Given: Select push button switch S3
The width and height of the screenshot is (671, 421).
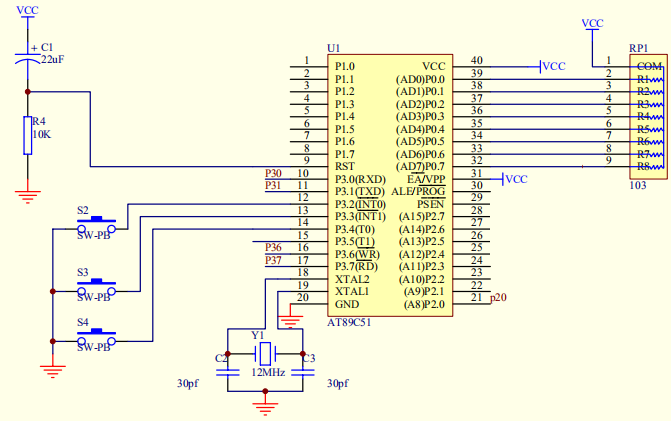Looking at the screenshot, I should pos(96,288).
